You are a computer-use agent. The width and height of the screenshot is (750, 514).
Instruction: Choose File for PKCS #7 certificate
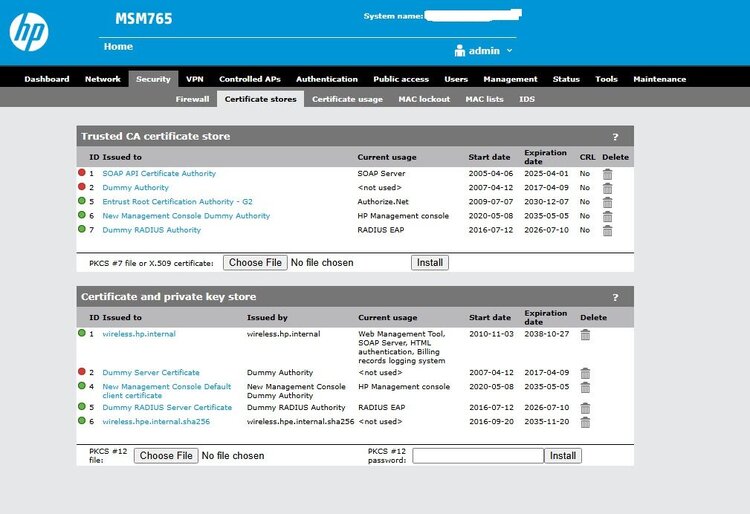[x=255, y=262]
